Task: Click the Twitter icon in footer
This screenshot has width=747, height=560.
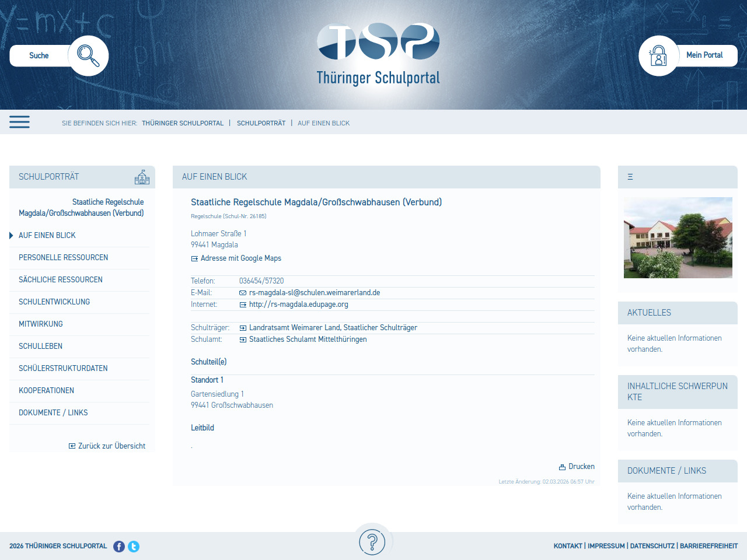Action: coord(134,547)
